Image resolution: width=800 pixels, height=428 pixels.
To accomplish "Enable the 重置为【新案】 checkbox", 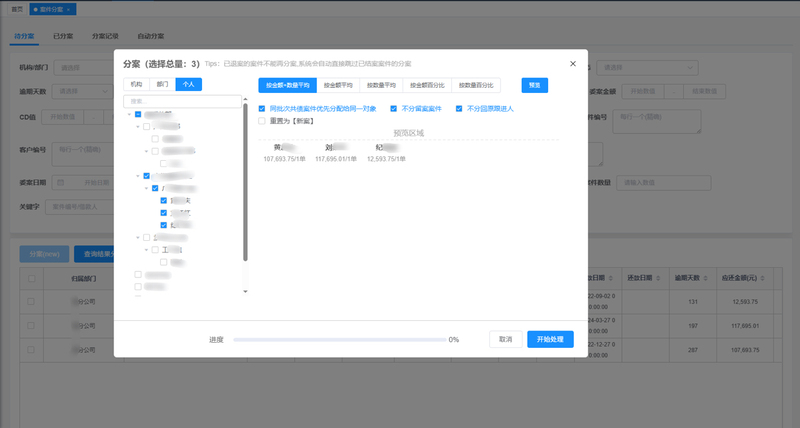I will tap(262, 120).
